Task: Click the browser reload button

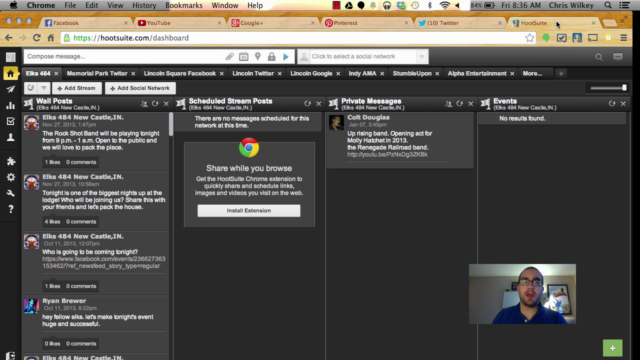Action: (x=36, y=38)
